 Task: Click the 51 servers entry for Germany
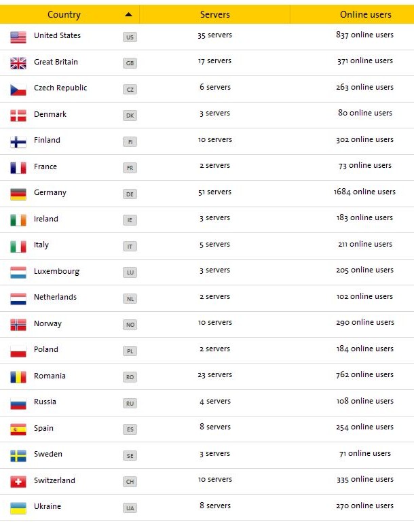pyautogui.click(x=214, y=192)
